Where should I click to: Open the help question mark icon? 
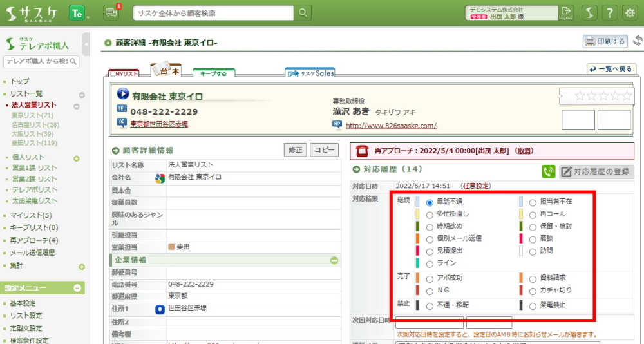coord(609,13)
